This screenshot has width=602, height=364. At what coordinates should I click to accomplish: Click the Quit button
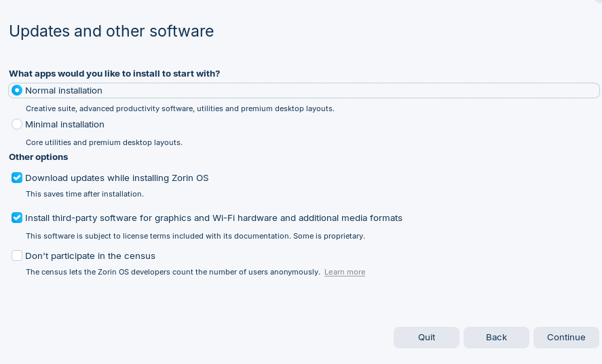(x=426, y=338)
